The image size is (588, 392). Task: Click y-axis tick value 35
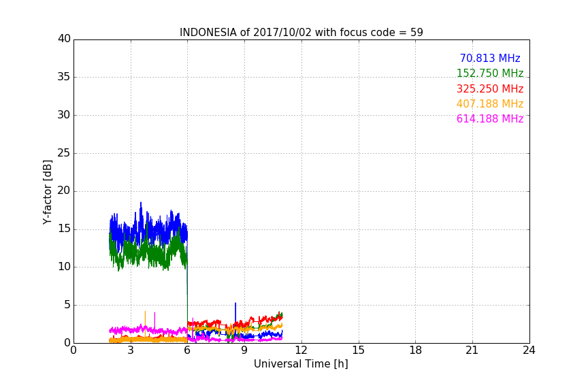tap(64, 77)
